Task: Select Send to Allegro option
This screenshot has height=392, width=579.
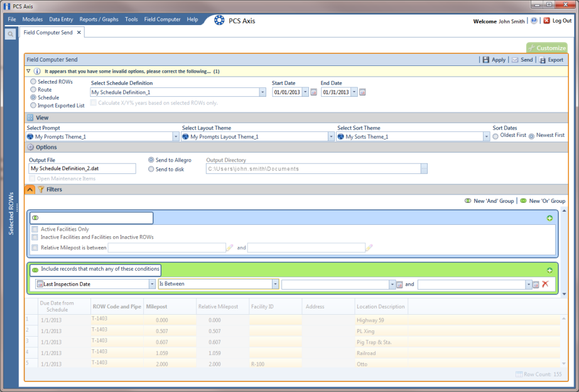Action: pos(151,160)
